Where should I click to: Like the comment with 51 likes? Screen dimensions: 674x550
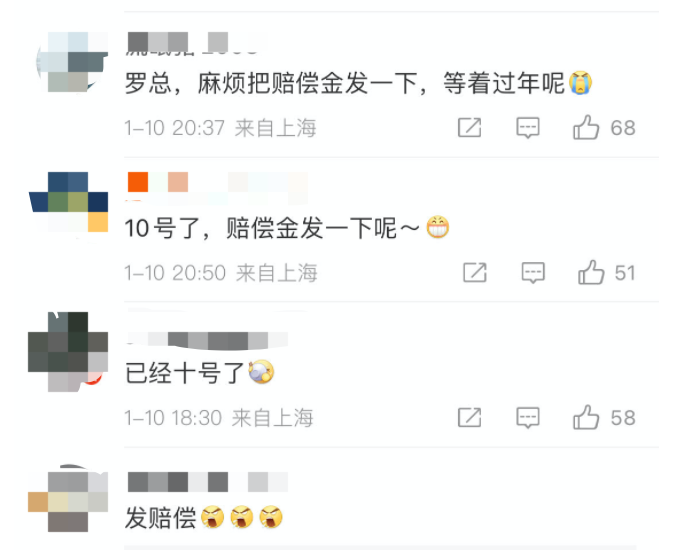pos(591,272)
